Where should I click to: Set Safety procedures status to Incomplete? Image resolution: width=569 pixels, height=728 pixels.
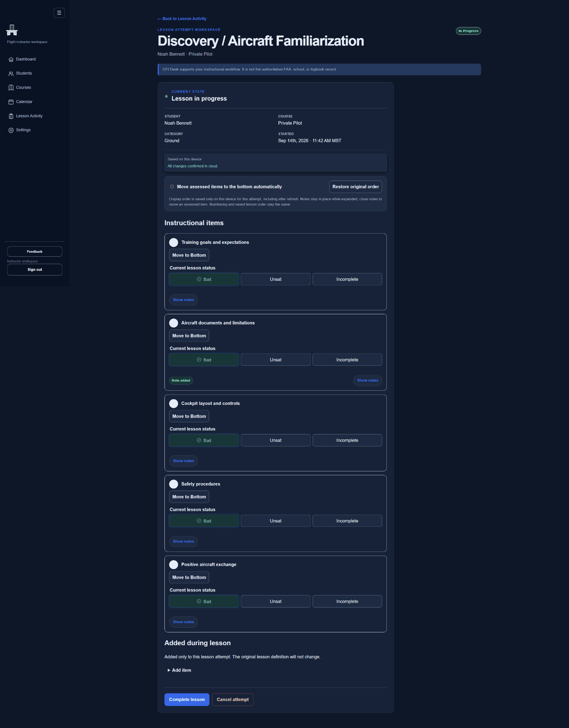pos(347,521)
